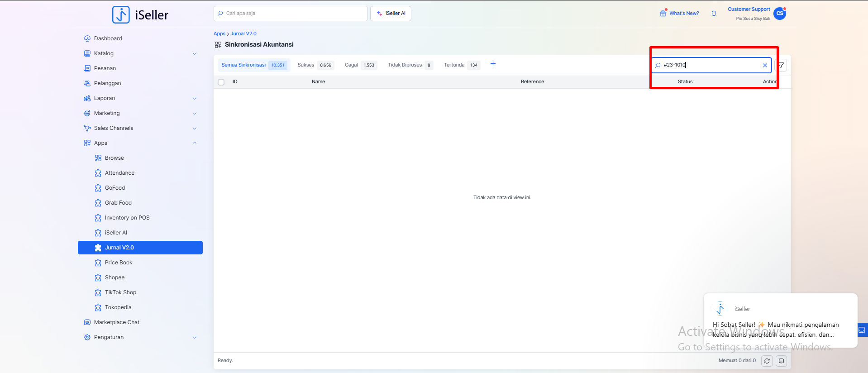Open the CS profile avatar
The image size is (868, 373).
(779, 14)
